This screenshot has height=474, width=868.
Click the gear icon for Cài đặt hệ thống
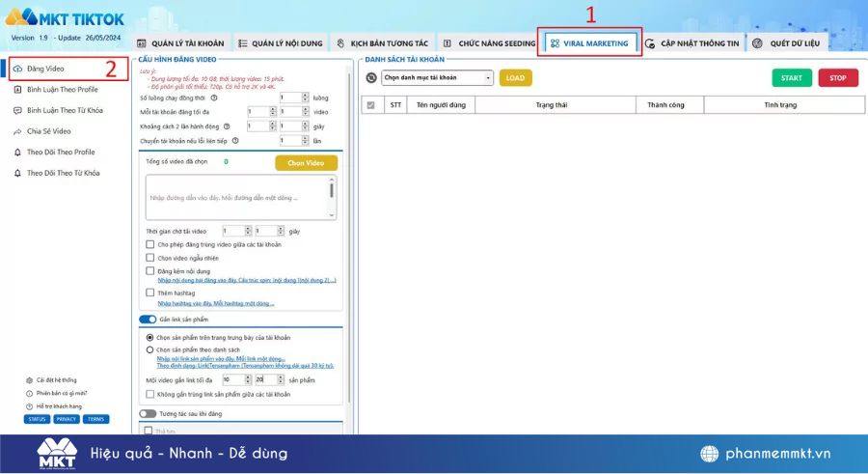[x=29, y=380]
